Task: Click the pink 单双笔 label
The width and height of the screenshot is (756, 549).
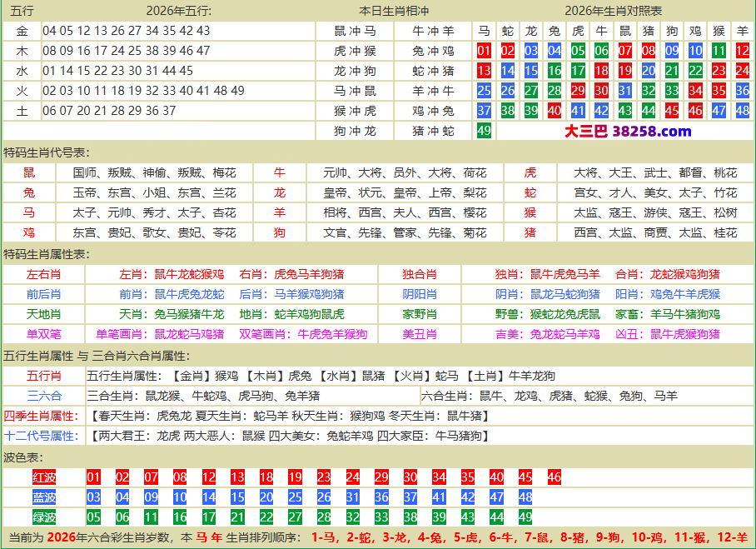Action: tap(43, 334)
